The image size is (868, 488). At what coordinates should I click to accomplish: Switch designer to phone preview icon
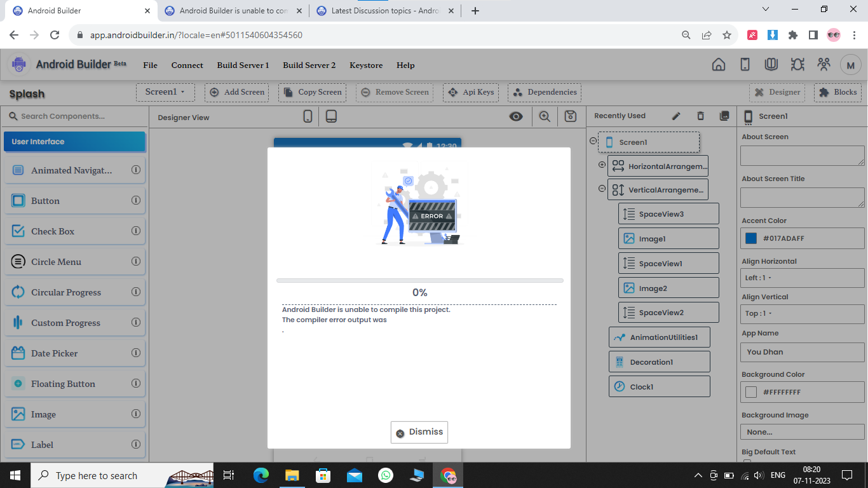click(x=308, y=116)
